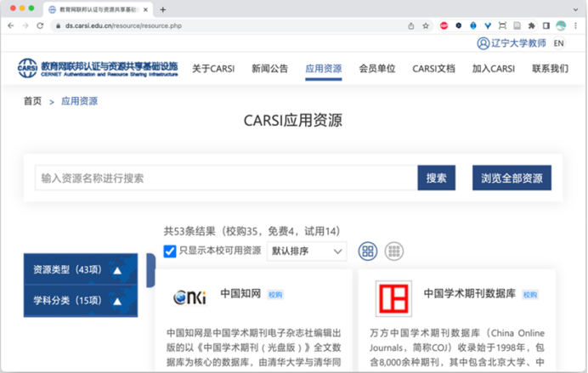Go forward in browser history
The width and height of the screenshot is (588, 373).
(x=25, y=25)
